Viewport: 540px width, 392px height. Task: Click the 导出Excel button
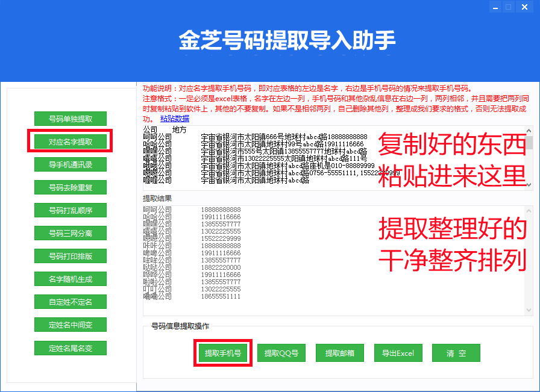point(398,353)
